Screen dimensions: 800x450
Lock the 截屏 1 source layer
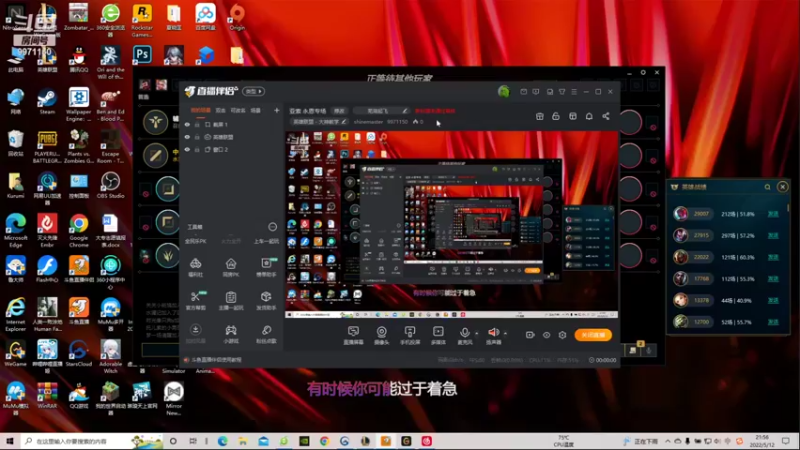pos(197,124)
